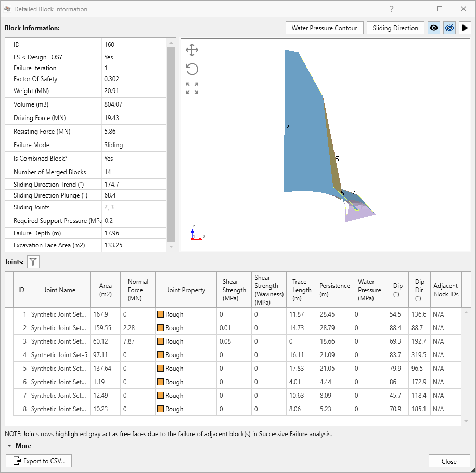Click the Volume value 804.07

click(113, 104)
